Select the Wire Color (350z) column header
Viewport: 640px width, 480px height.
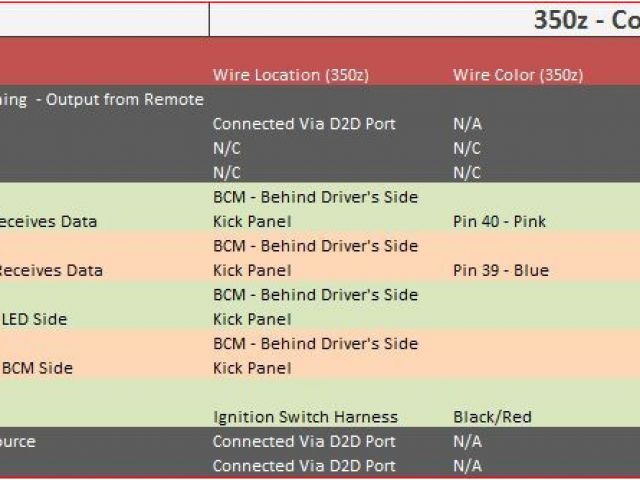(517, 75)
